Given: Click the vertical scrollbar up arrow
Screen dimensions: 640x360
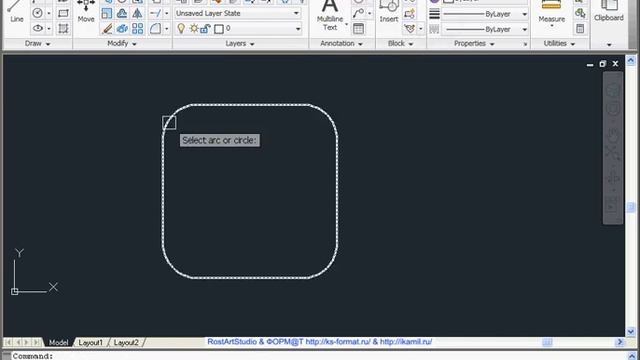Looking at the screenshot, I should (x=631, y=60).
